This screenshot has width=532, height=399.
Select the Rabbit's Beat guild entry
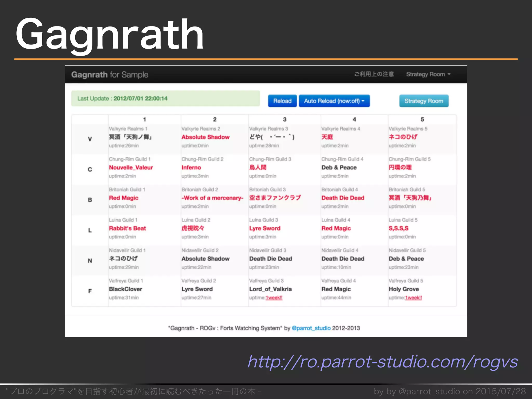127,228
